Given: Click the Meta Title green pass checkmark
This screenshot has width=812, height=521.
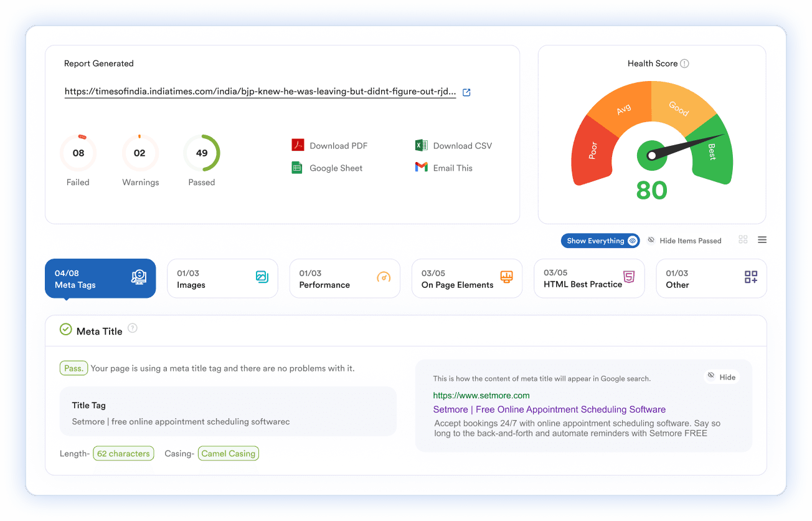Looking at the screenshot, I should pos(65,329).
